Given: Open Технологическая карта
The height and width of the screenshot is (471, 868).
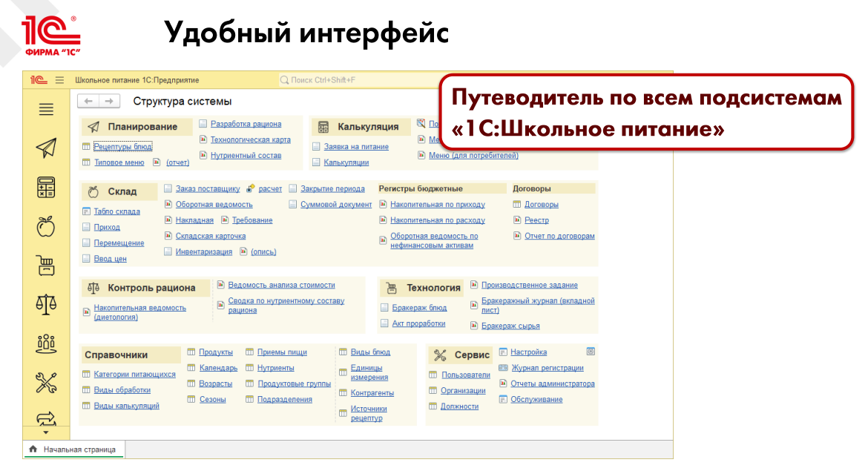Looking at the screenshot, I should tap(250, 139).
